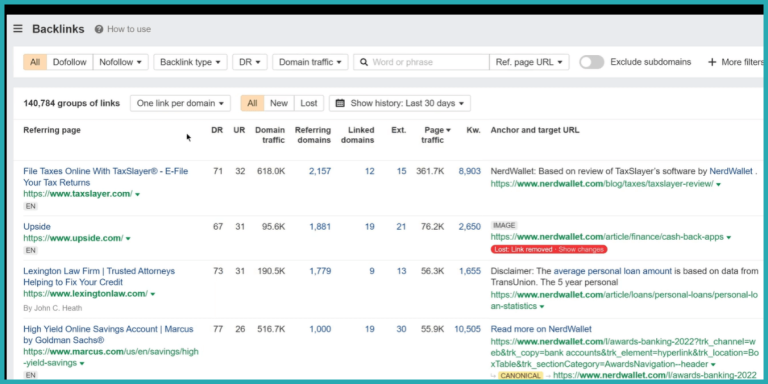Sort by Kw. column header
Image resolution: width=768 pixels, height=384 pixels.
[474, 130]
